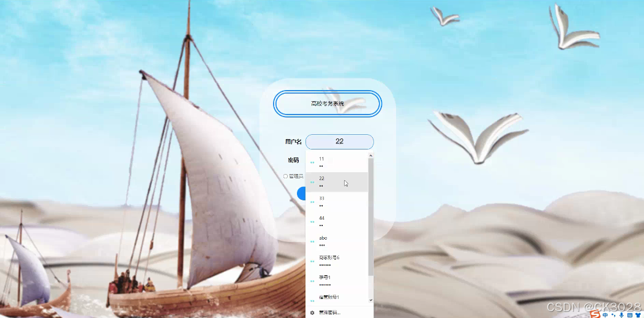Click the Sogou input method S logo
The width and height of the screenshot is (644, 318).
tap(595, 314)
